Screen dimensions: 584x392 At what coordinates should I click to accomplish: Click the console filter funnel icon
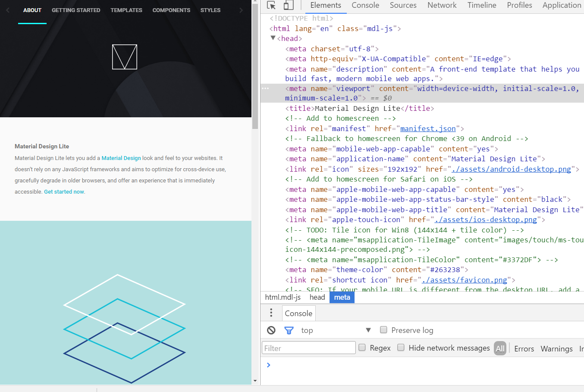coord(289,330)
